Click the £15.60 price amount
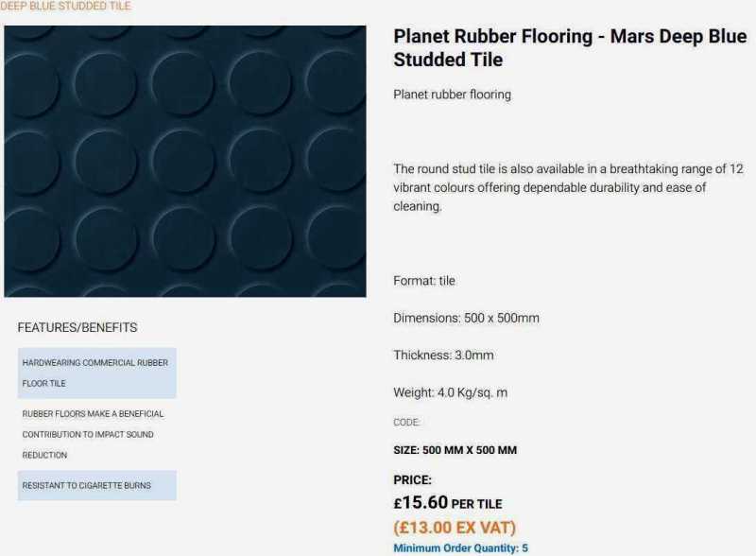756x556 pixels. pyautogui.click(x=420, y=503)
